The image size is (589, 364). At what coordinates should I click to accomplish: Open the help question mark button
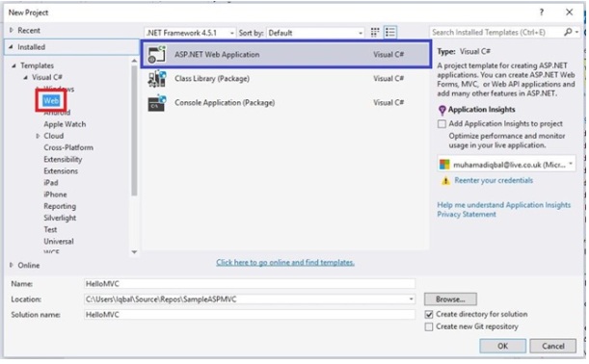click(x=542, y=13)
